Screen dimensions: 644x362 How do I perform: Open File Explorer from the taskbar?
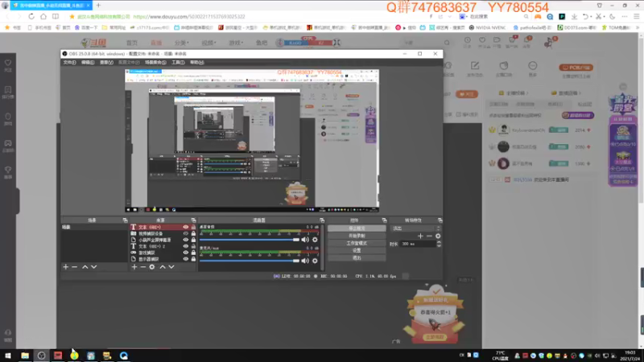[25, 356]
